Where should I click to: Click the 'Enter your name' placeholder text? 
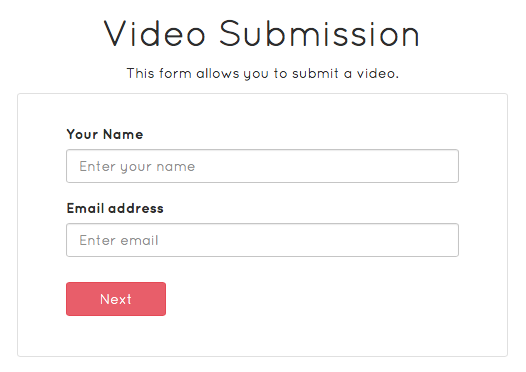137,167
